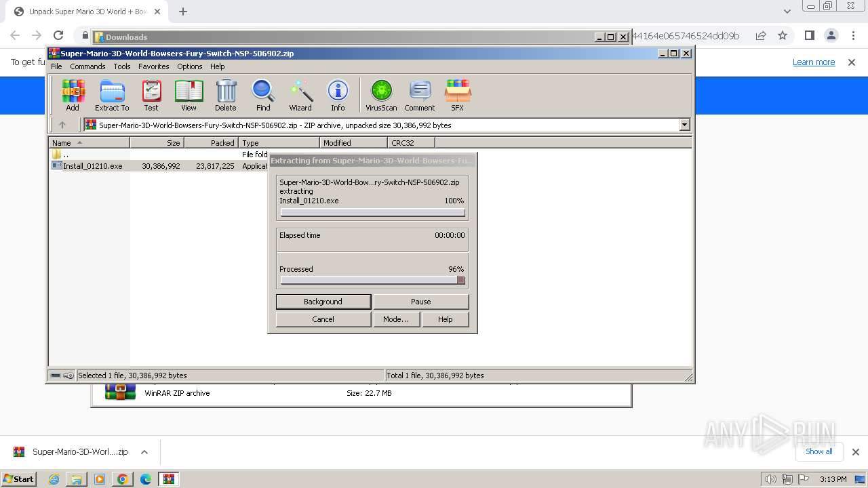Open File Explorer from taskbar
This screenshot has height=488, width=868.
tap(77, 479)
